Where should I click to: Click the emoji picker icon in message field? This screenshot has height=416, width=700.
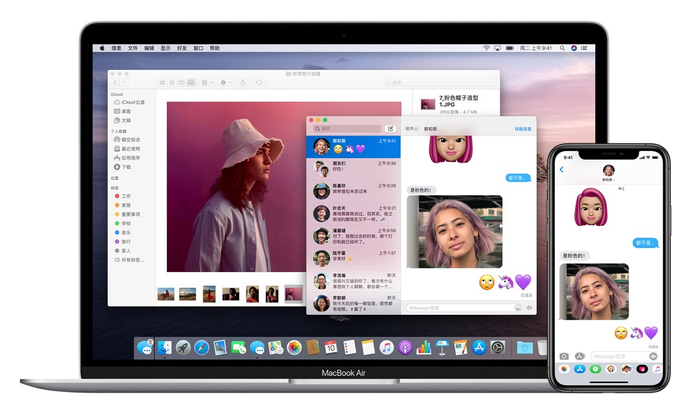click(x=517, y=308)
